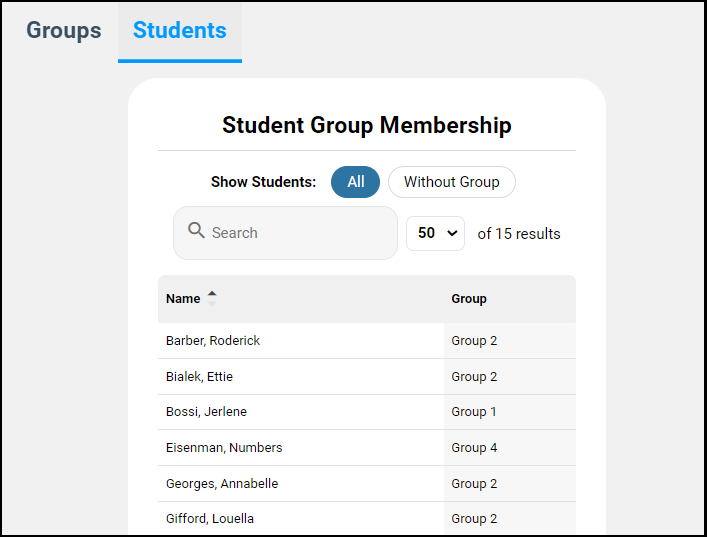Choose the Eisenman, Numbers row
This screenshot has height=537, width=707.
coord(224,448)
